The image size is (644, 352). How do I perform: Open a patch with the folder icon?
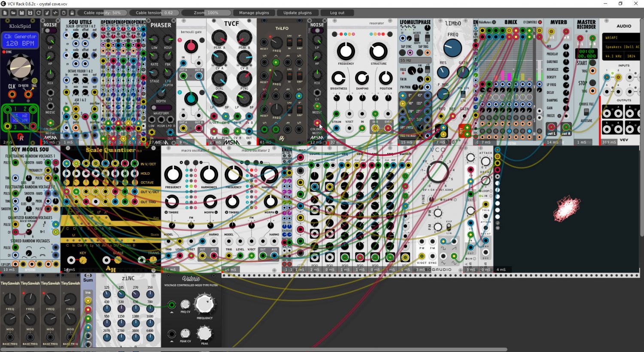13,13
